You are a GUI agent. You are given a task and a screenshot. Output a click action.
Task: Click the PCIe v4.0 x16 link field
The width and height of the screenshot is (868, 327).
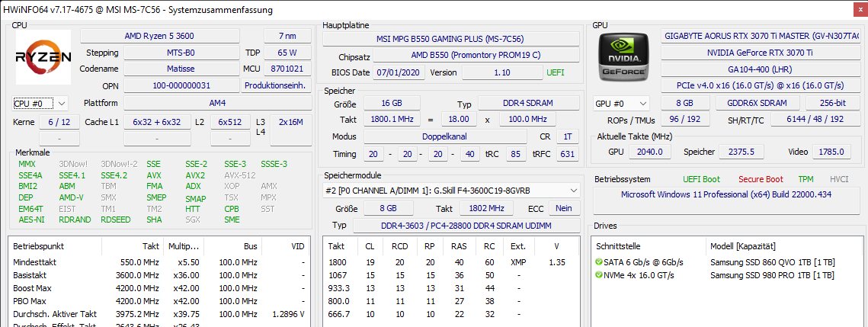[x=761, y=86]
